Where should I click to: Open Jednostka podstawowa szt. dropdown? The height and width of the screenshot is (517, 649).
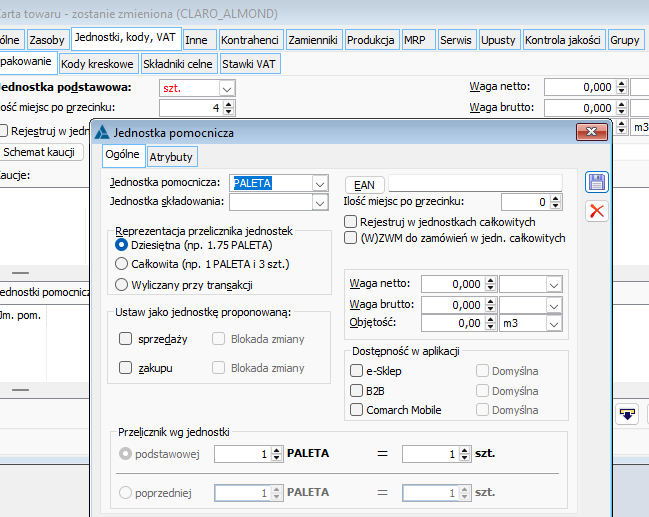[226, 89]
